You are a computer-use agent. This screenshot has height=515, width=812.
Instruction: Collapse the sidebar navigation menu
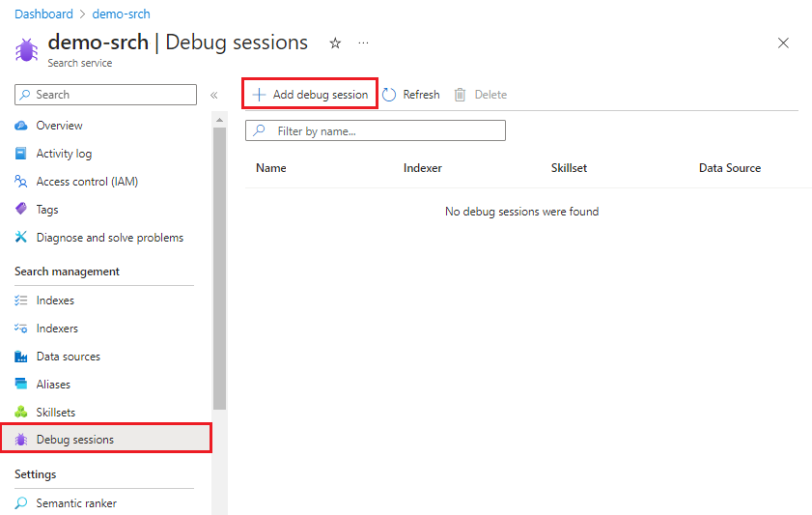tap(214, 95)
